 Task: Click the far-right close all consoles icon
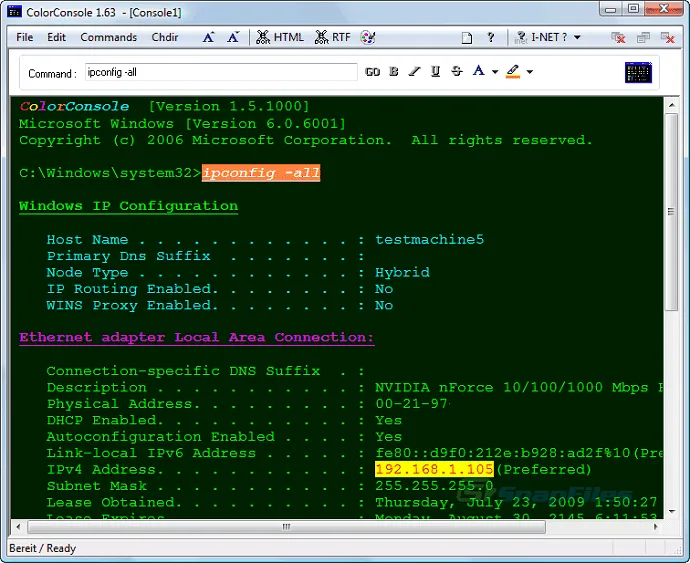(668, 38)
